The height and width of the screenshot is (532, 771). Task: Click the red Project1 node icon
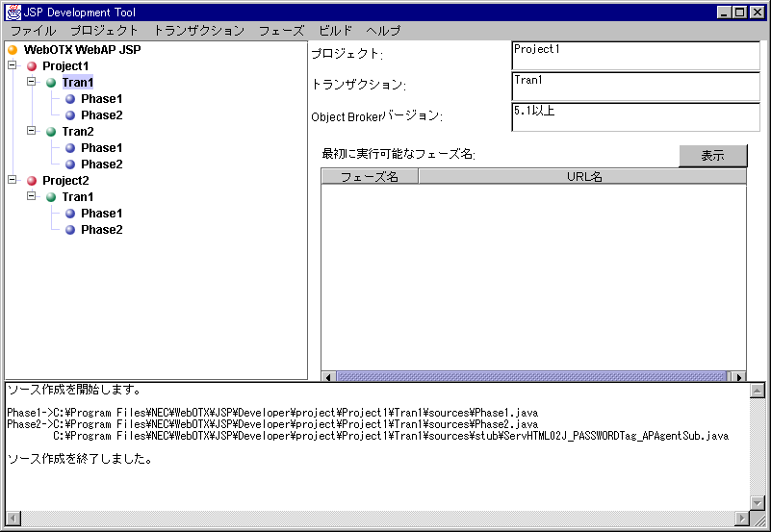tap(32, 65)
